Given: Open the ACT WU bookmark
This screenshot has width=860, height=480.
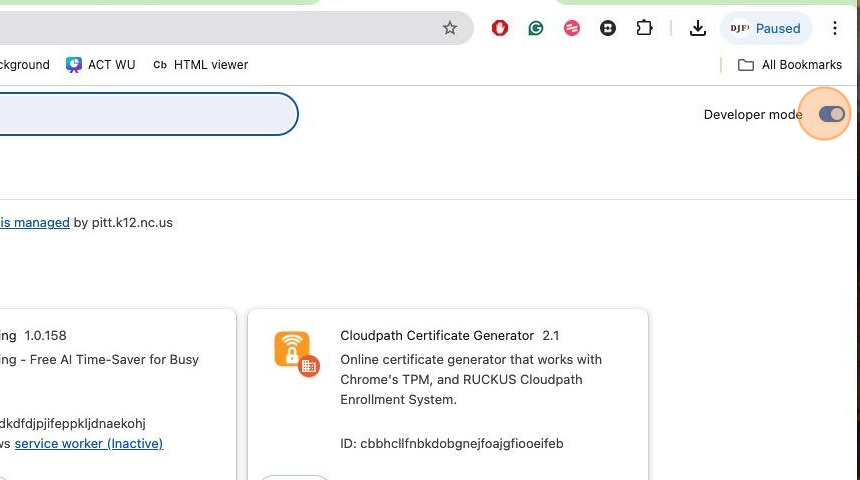Looking at the screenshot, I should (x=100, y=65).
